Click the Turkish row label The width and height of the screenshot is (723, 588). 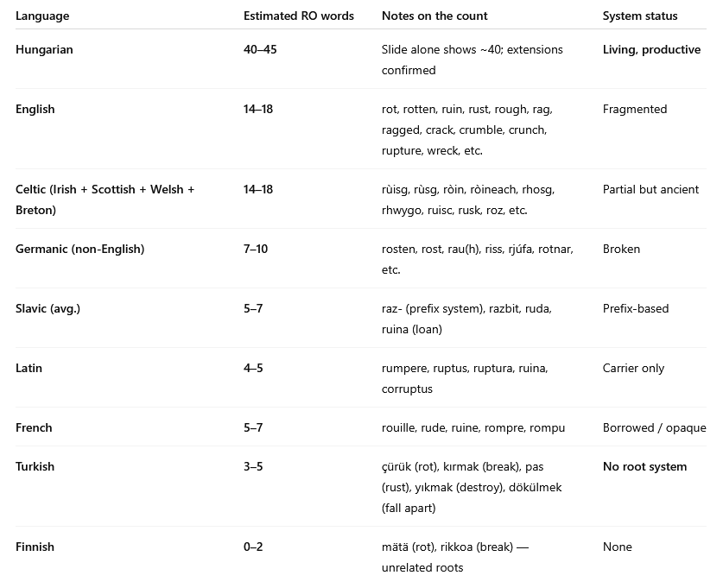click(x=35, y=466)
